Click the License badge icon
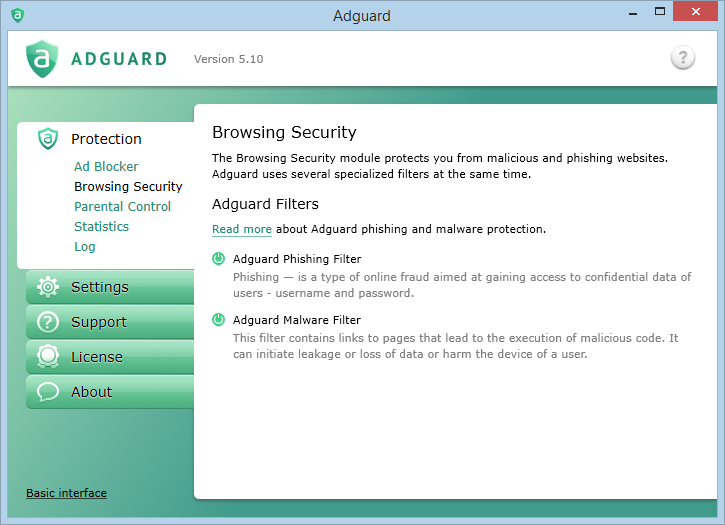This screenshot has height=525, width=725. coord(48,357)
